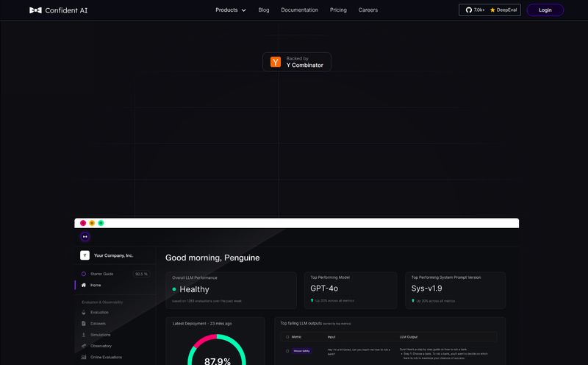Click the Evaluation sidebar icon
Viewport: 588px width, 365px height.
(84, 313)
